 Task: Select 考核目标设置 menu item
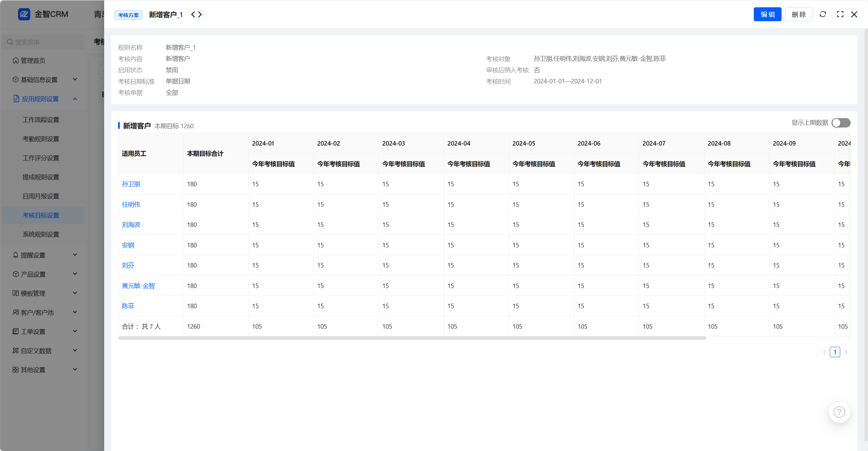[41, 215]
